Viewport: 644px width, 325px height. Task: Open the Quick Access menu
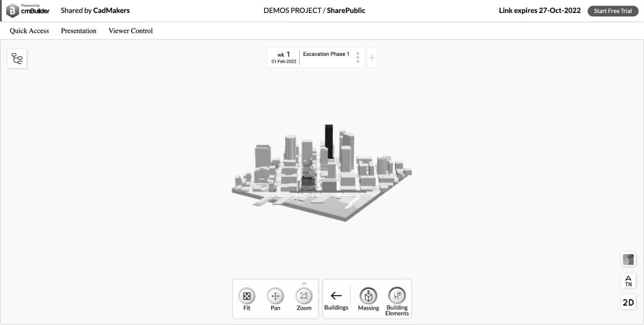[28, 30]
